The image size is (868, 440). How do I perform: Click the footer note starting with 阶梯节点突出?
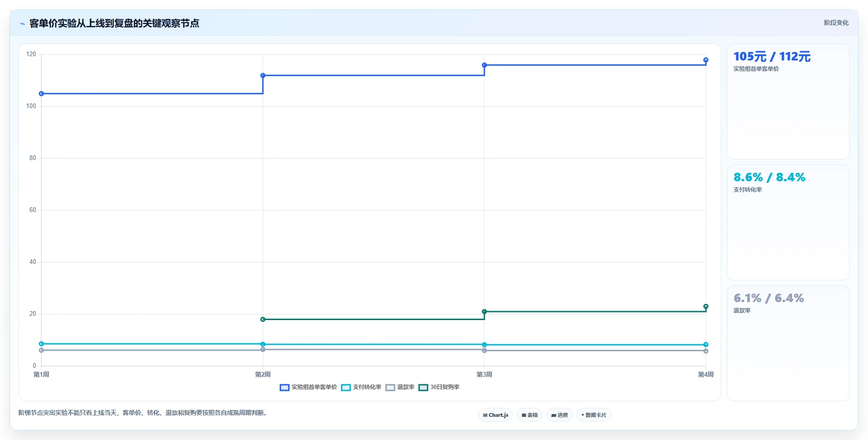[144, 413]
